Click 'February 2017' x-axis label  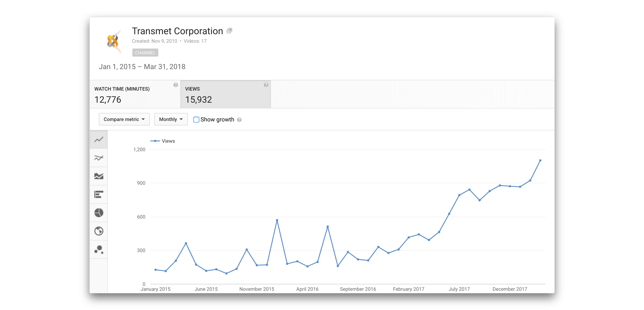point(409,289)
